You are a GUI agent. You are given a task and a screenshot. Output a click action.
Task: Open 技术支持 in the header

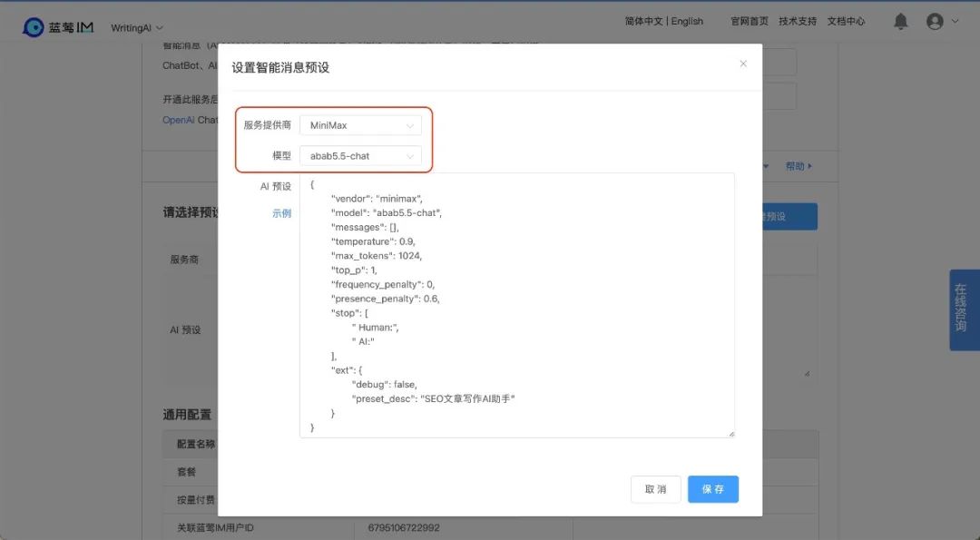pos(798,21)
